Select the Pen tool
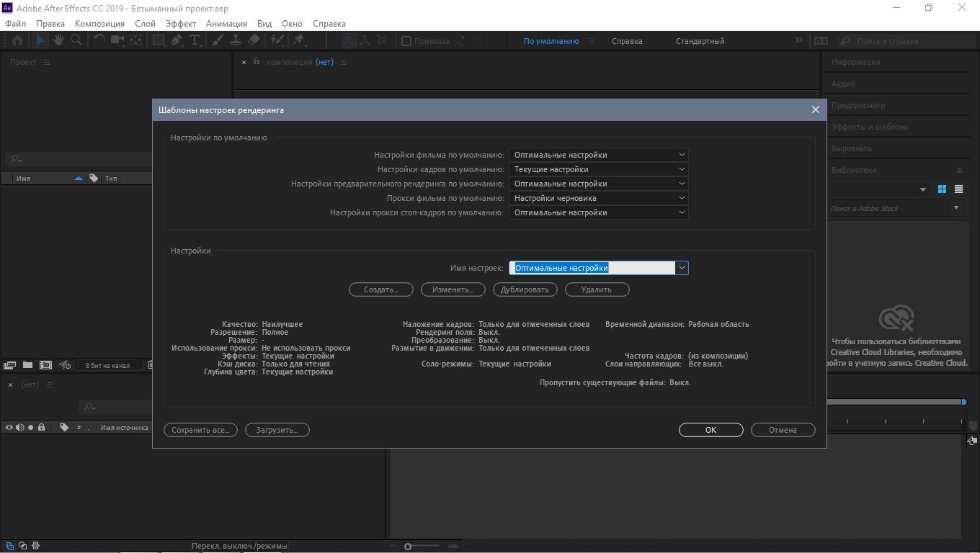Screen dimensions: 980x553 (176, 41)
